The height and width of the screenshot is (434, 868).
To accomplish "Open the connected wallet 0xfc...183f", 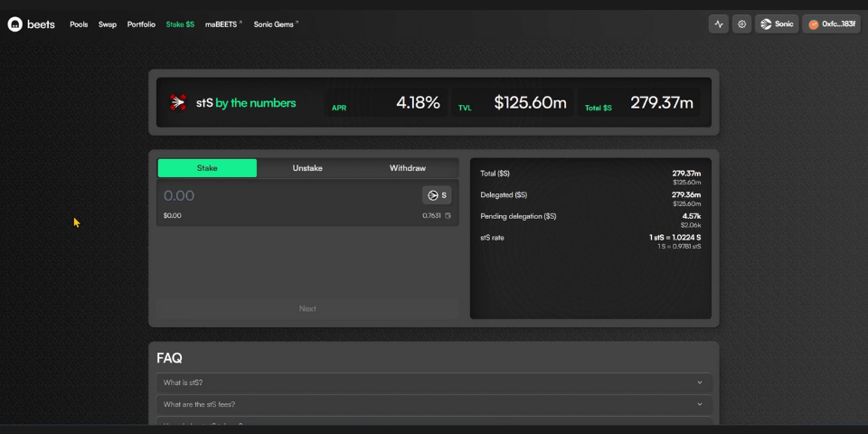I will click(x=831, y=24).
